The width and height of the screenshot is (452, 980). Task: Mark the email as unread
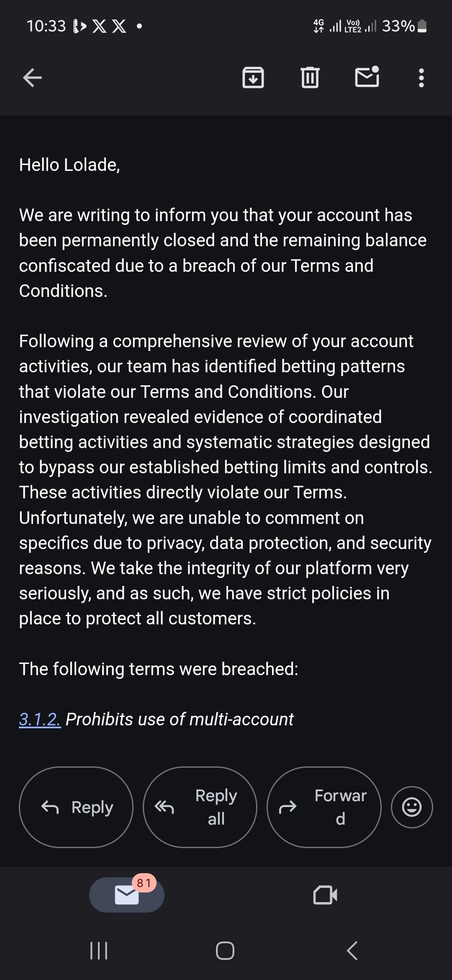(367, 77)
